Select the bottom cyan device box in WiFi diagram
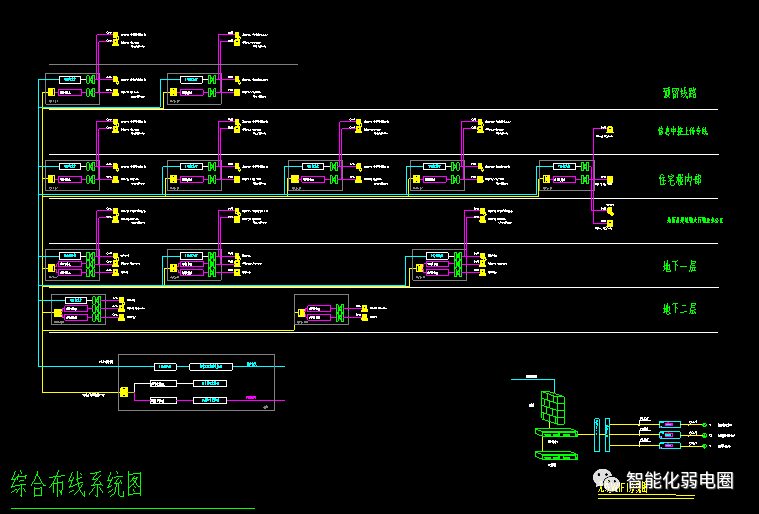Image resolution: width=759 pixels, height=514 pixels. tap(670, 446)
